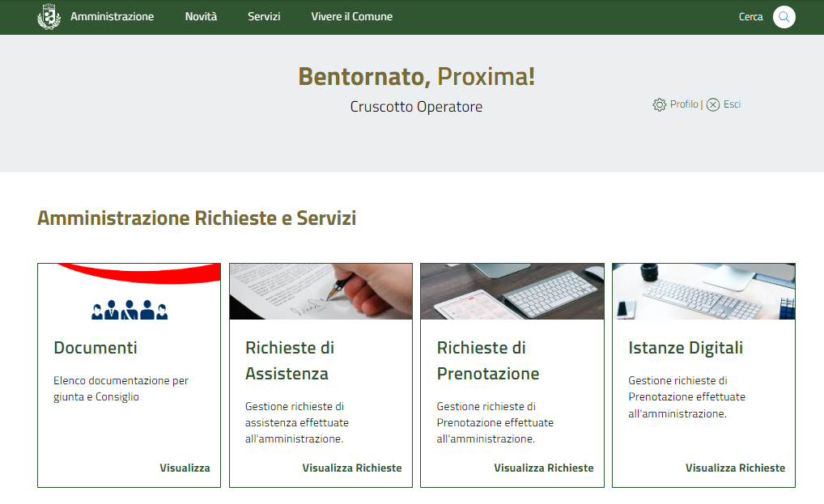Screen dimensions: 824x504
Task: Click Visualizza in the Documenti card
Action: 185,468
